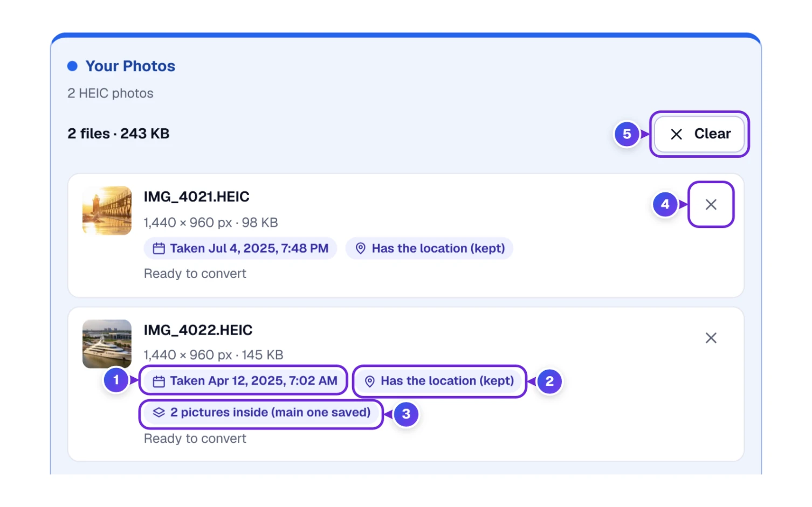
Task: Click the calendar icon beside Taken Apr 12
Action: [159, 381]
